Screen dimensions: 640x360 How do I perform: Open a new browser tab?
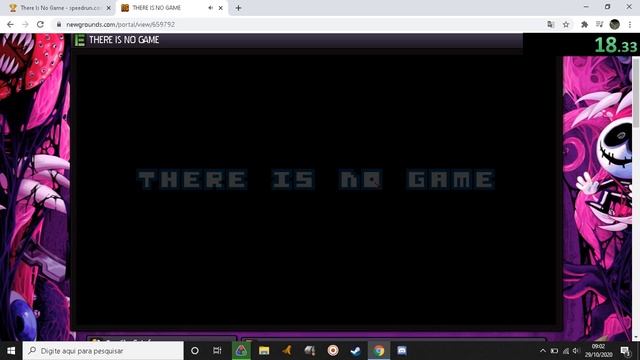click(x=238, y=8)
